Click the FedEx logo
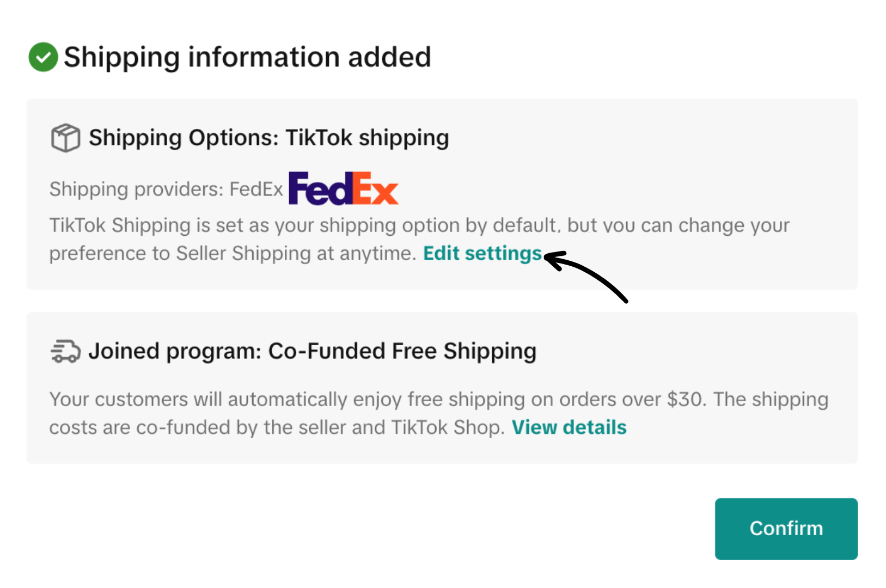This screenshot has height=588, width=886. pos(343,188)
